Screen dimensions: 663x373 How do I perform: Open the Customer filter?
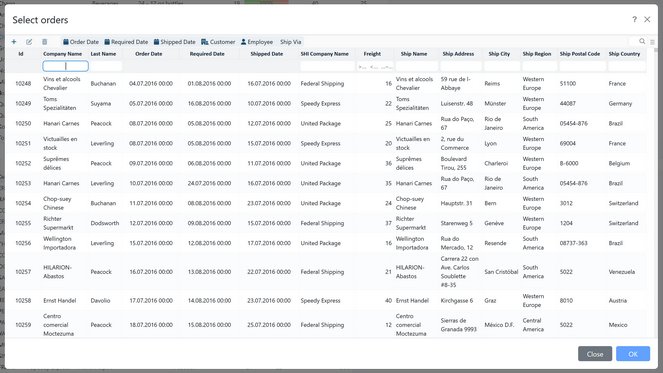click(218, 42)
